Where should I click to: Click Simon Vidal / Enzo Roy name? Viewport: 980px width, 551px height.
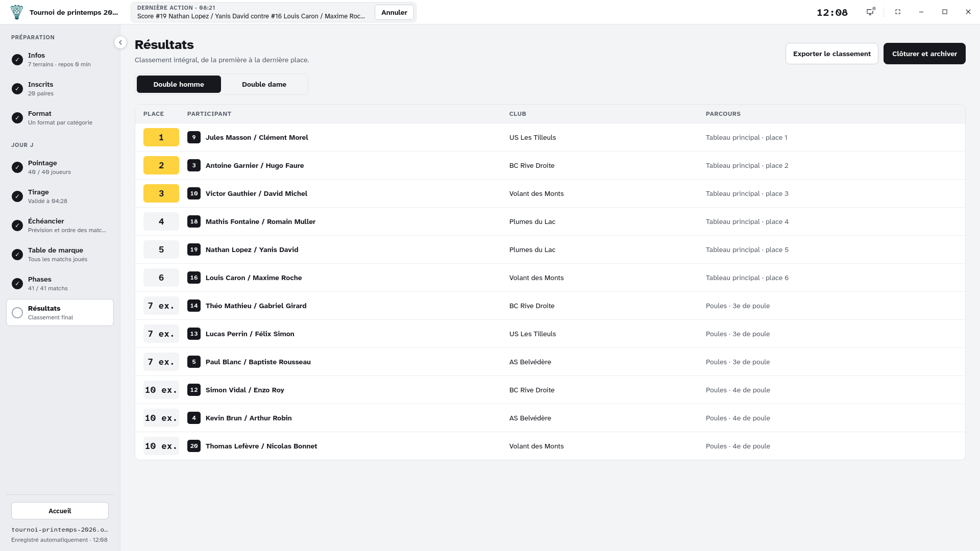244,390
